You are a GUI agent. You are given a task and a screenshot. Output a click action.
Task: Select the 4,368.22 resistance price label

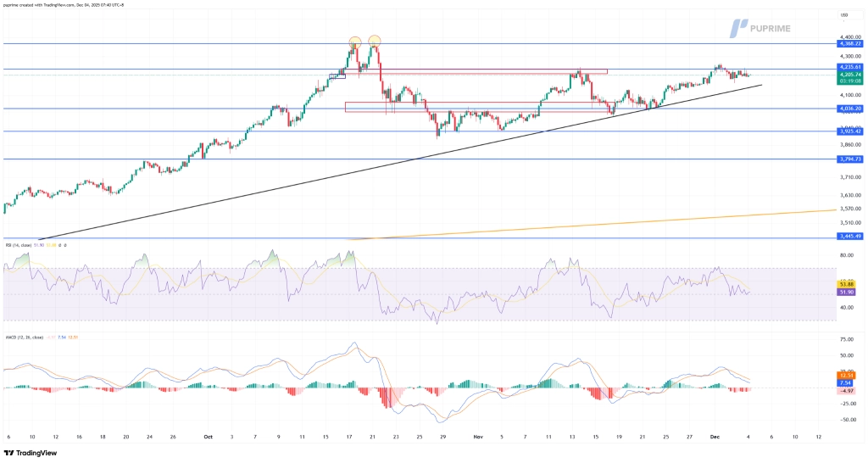[x=849, y=43]
